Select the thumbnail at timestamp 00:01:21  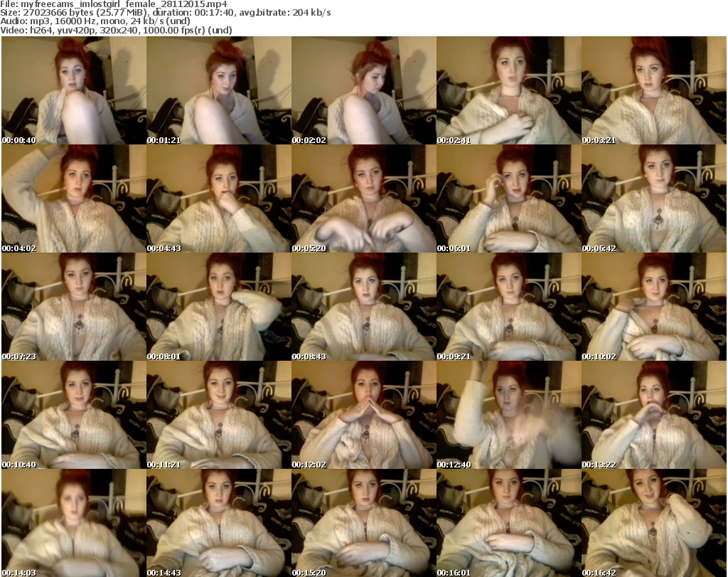219,90
